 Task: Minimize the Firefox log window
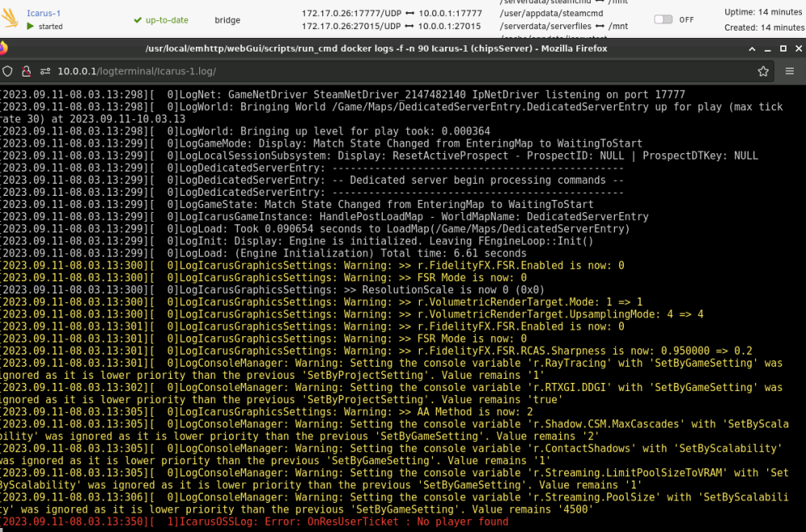click(x=767, y=49)
